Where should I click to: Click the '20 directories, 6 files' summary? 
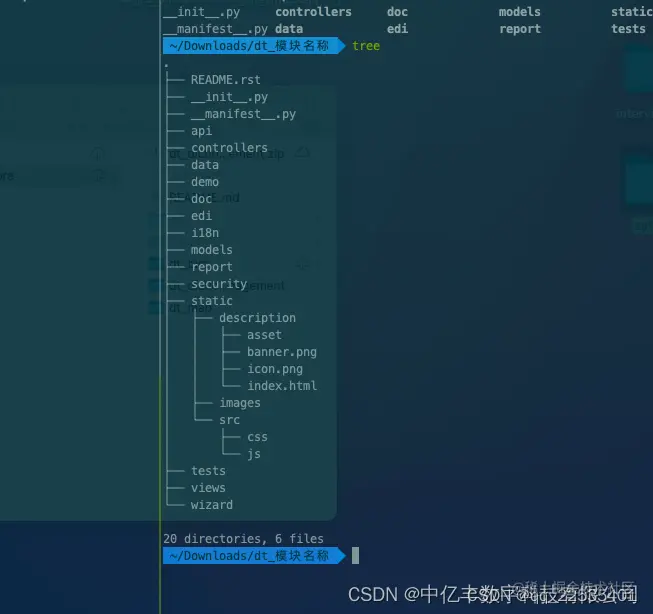(243, 539)
